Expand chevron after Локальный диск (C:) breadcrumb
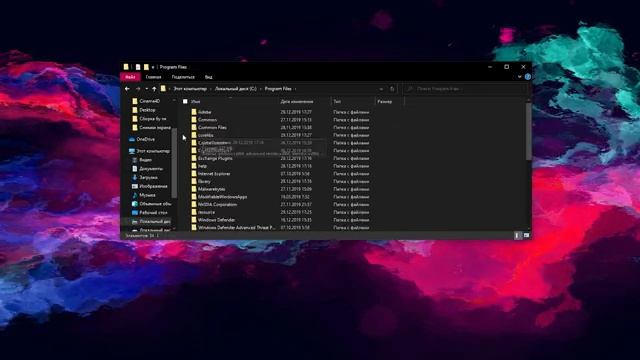This screenshot has width=640, height=360. pos(261,89)
